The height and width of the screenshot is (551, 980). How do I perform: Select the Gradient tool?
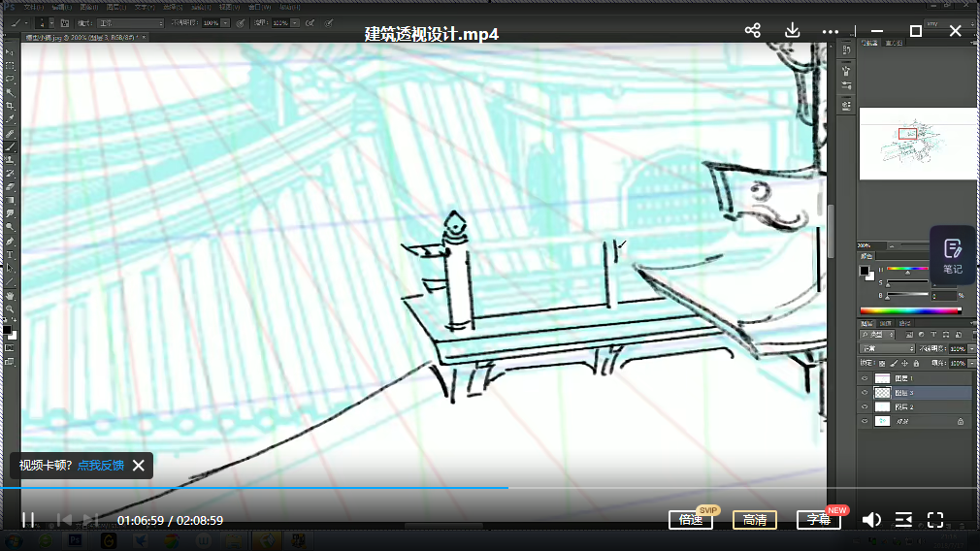(10, 201)
